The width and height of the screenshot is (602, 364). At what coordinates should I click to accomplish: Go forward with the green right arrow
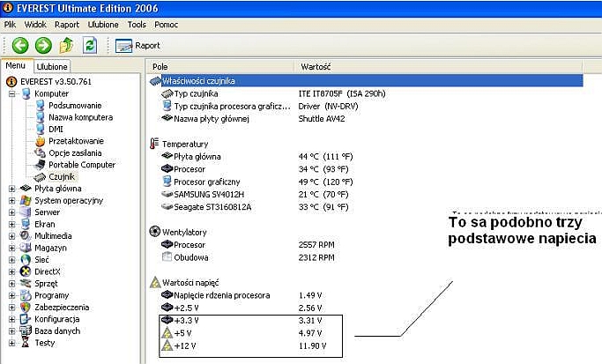(x=43, y=45)
